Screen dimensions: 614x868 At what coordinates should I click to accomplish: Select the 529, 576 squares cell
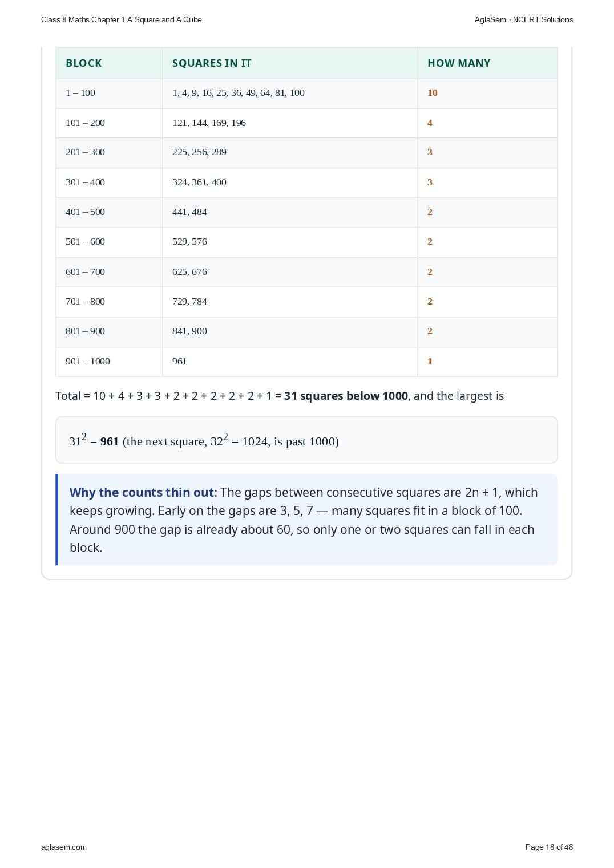point(290,242)
